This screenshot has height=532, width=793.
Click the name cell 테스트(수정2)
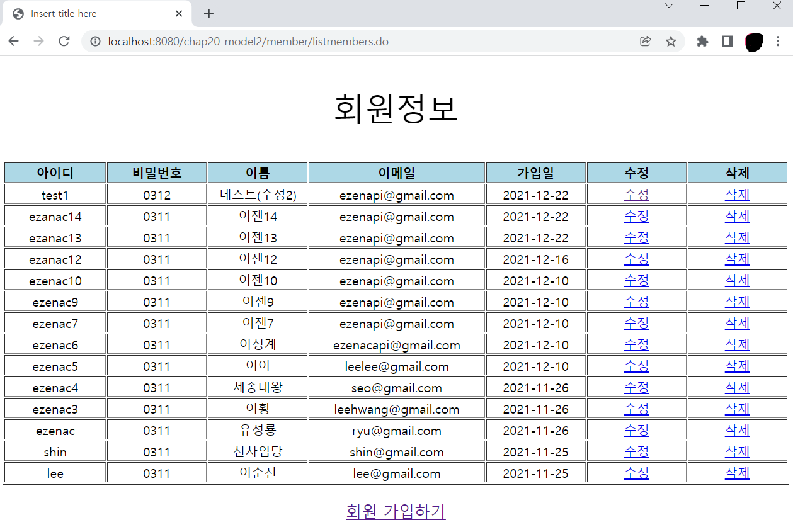coord(258,195)
